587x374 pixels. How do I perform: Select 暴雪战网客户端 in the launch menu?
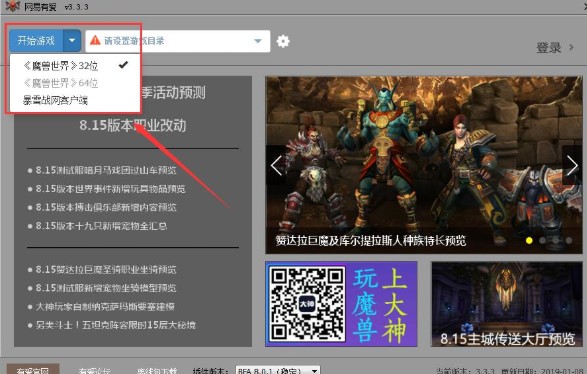coord(55,100)
